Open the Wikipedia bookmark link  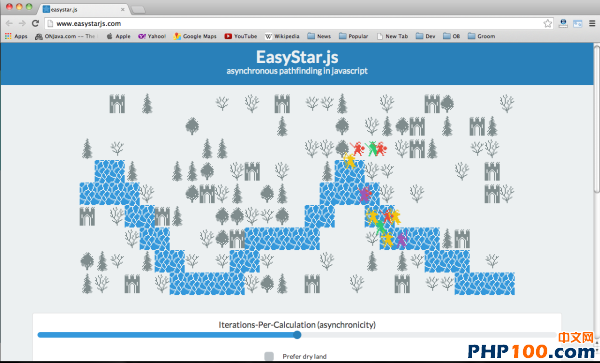[282, 36]
